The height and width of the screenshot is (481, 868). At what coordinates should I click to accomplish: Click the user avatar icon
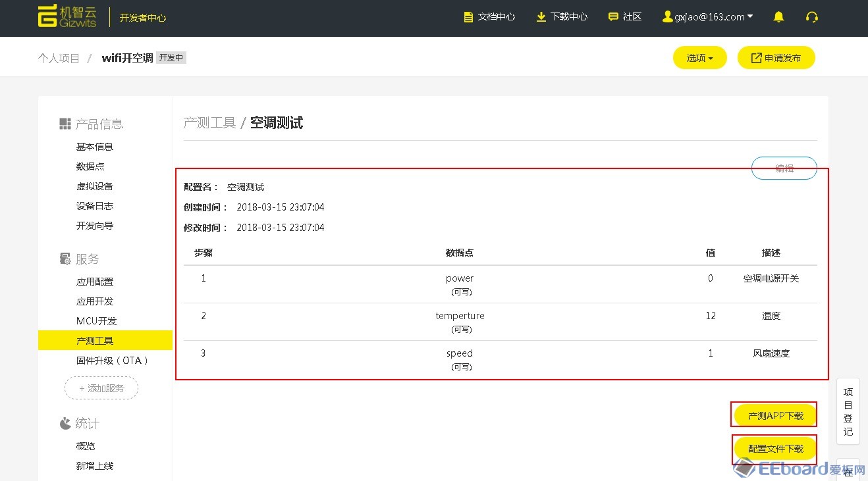pyautogui.click(x=668, y=16)
